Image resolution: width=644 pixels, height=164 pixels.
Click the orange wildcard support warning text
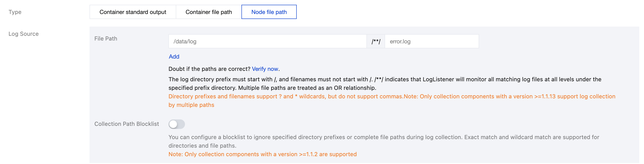click(x=285, y=96)
